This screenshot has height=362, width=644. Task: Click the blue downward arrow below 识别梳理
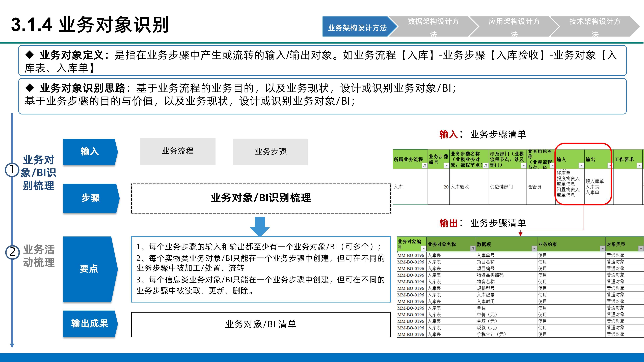click(x=260, y=227)
